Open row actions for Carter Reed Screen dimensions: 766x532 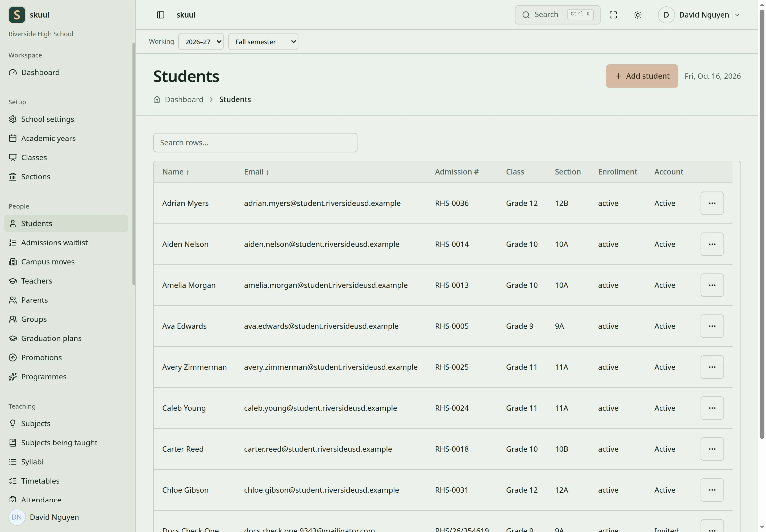tap(712, 449)
